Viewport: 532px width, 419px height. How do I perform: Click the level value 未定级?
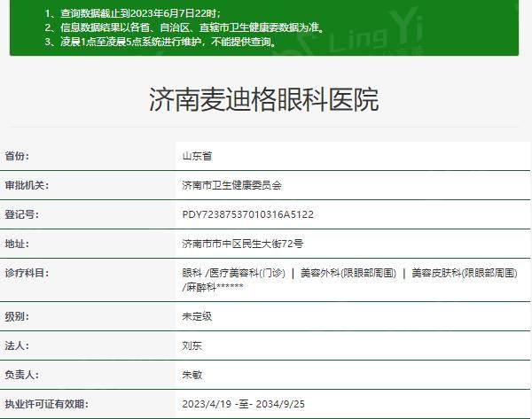pyautogui.click(x=197, y=316)
